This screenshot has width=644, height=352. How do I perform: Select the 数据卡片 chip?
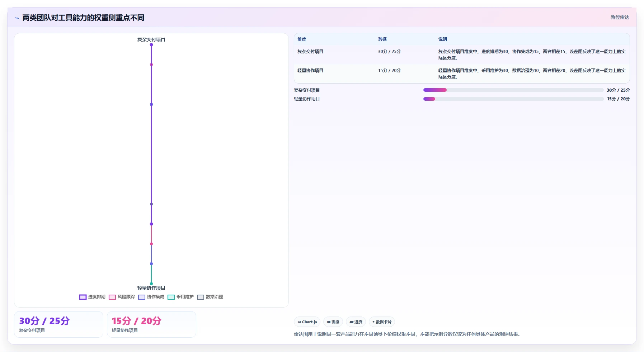click(x=382, y=322)
